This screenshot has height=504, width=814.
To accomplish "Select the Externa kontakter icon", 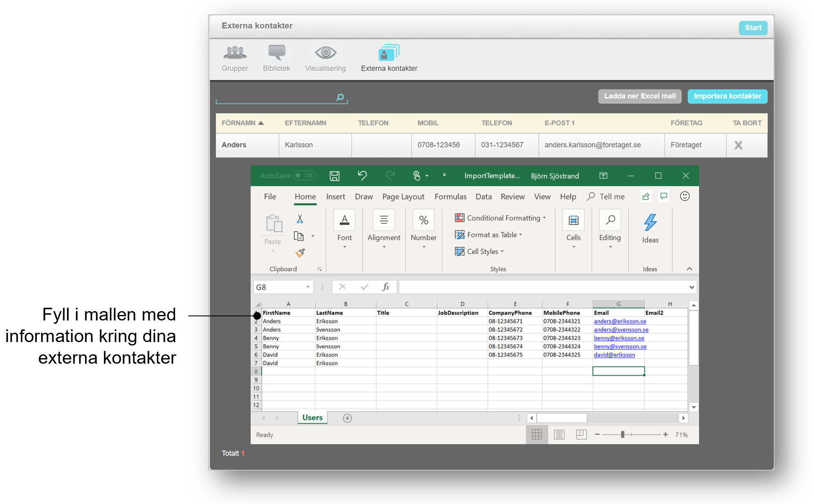I will click(x=389, y=53).
